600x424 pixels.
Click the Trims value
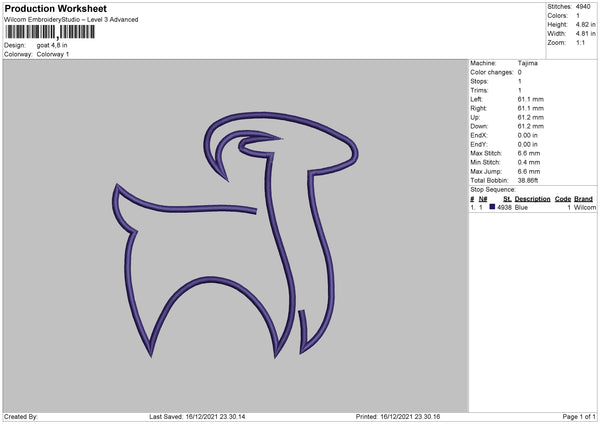coord(520,90)
